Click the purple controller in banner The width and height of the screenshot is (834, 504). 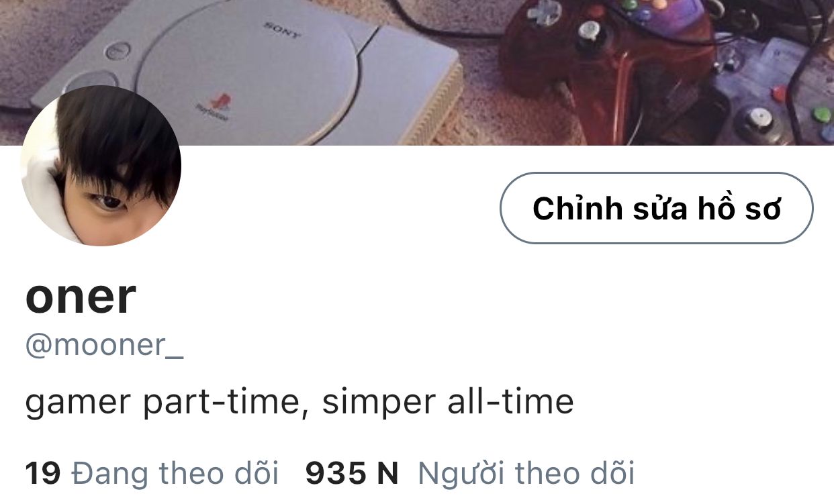(772, 91)
